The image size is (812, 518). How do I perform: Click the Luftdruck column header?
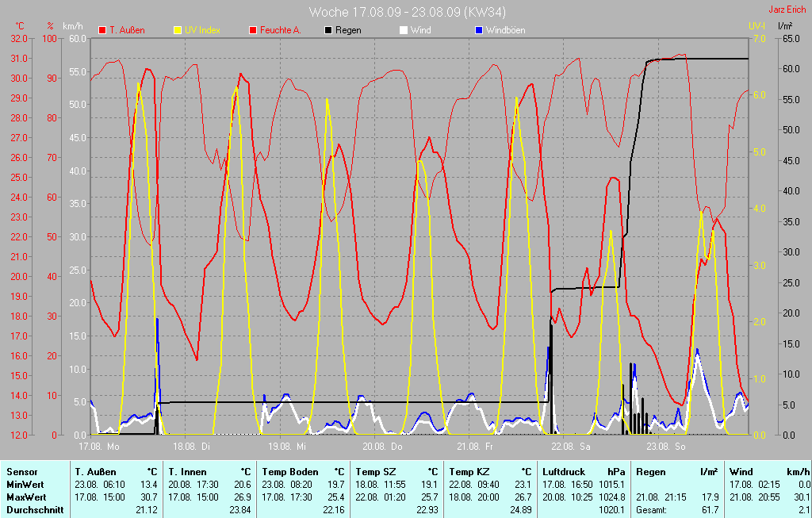(564, 472)
